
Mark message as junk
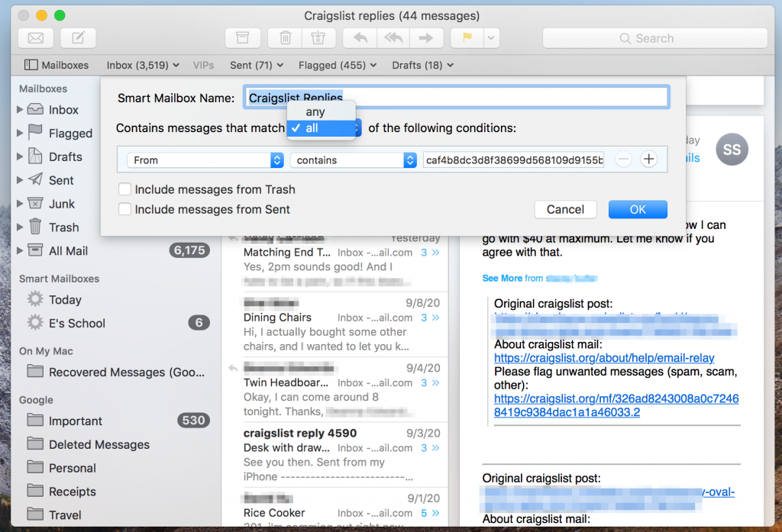point(318,38)
